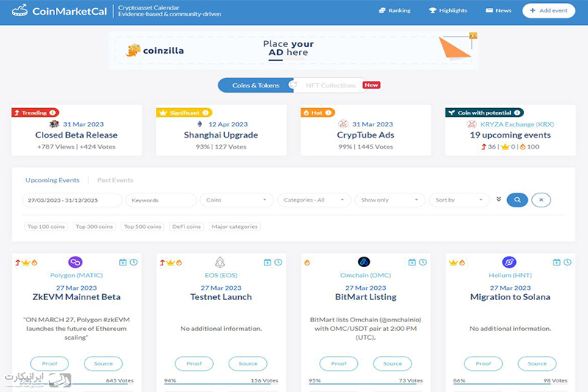Image resolution: width=588 pixels, height=392 pixels.
Task: Open the Coins dropdown
Action: point(236,200)
